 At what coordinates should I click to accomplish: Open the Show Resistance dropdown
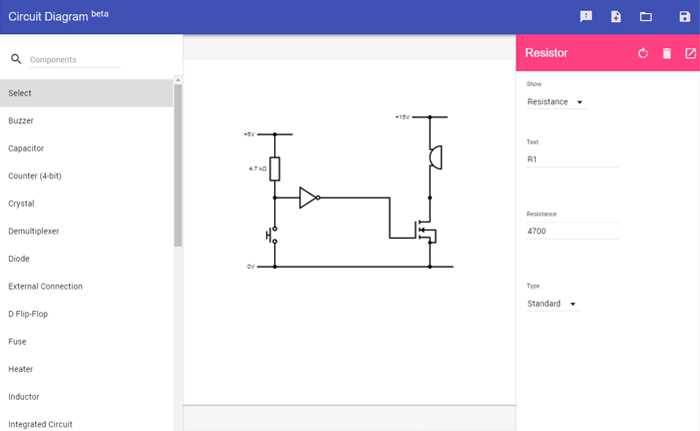pyautogui.click(x=555, y=102)
